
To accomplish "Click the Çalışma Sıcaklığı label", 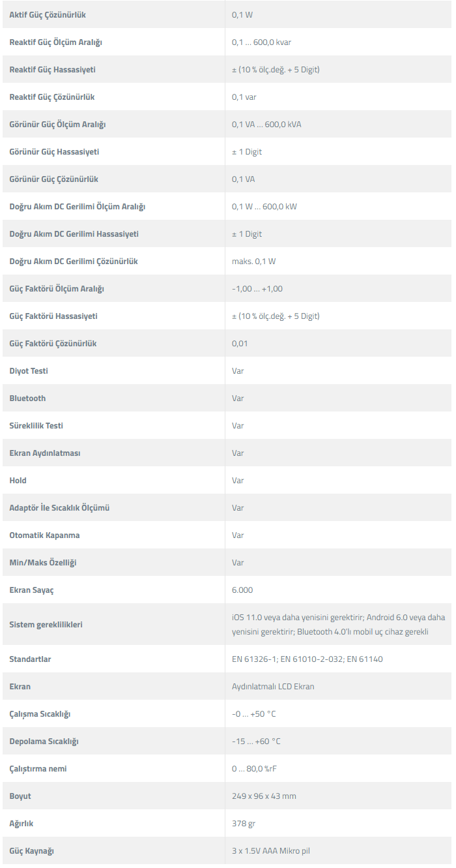I will 40,714.
